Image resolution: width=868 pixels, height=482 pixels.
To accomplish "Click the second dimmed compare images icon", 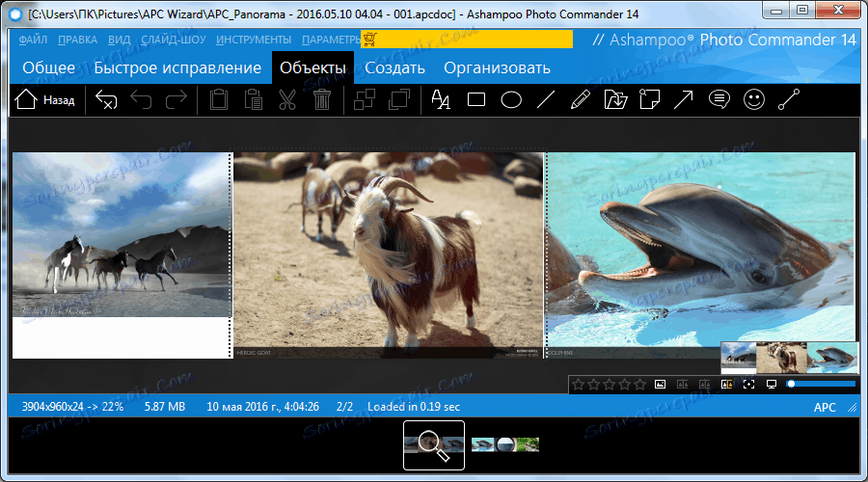I will [x=704, y=384].
